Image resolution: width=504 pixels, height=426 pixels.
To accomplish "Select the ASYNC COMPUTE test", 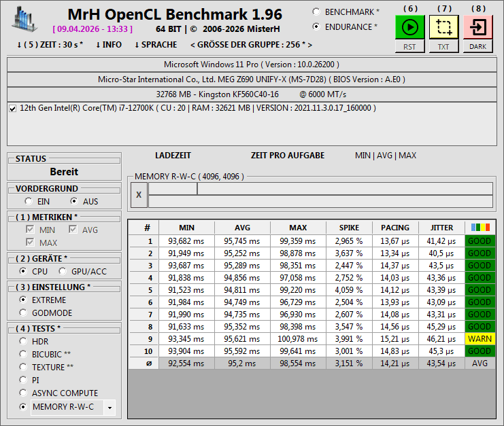I will [x=23, y=393].
